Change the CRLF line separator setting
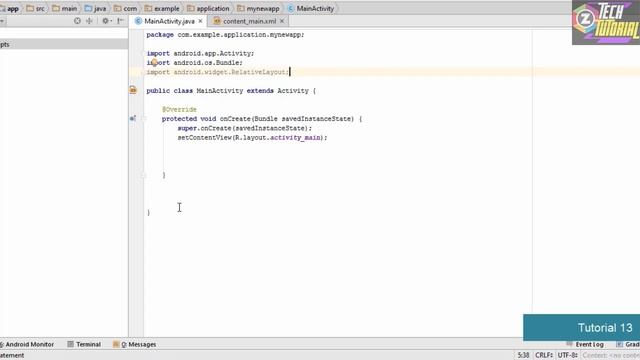Viewport: 640px width, 360px height. [x=544, y=355]
